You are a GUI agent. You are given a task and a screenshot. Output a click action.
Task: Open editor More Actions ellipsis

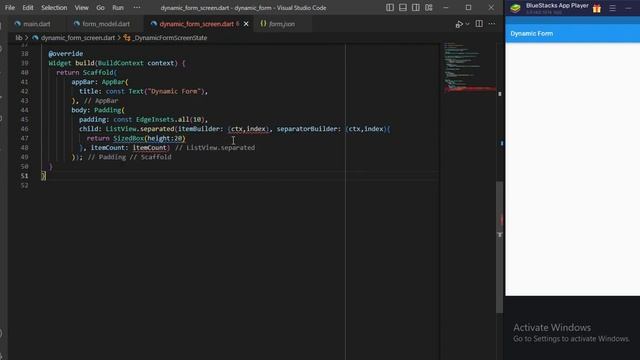pos(492,24)
